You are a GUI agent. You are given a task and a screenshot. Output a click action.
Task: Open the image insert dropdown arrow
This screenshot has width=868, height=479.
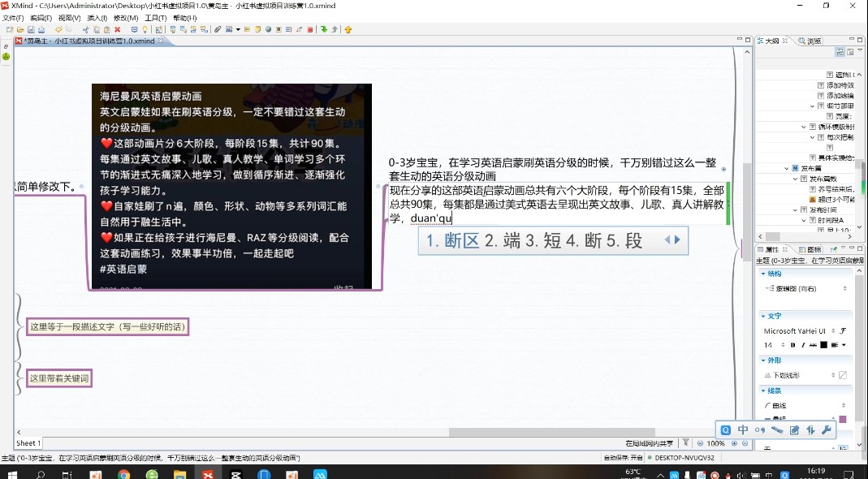pyautogui.click(x=238, y=30)
